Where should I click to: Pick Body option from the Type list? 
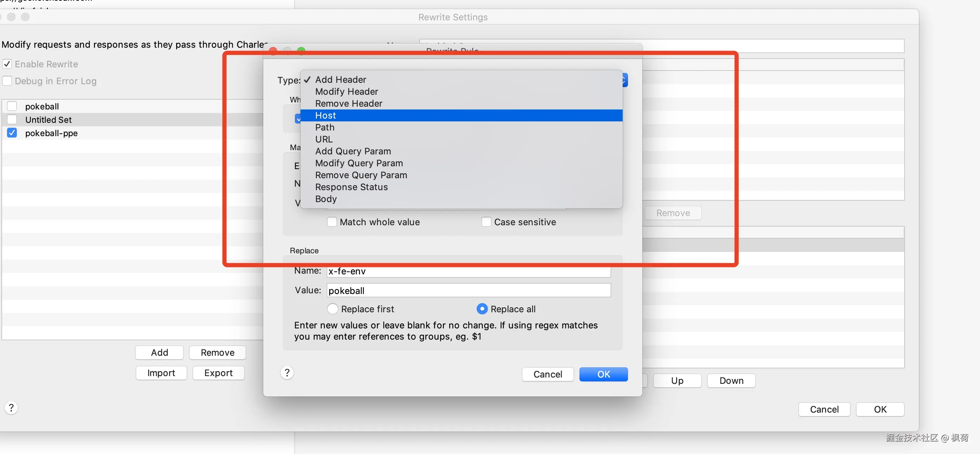point(326,199)
